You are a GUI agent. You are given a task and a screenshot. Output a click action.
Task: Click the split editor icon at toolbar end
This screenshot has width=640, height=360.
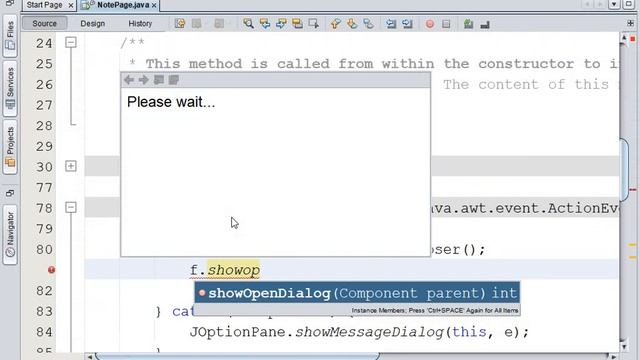click(x=631, y=23)
